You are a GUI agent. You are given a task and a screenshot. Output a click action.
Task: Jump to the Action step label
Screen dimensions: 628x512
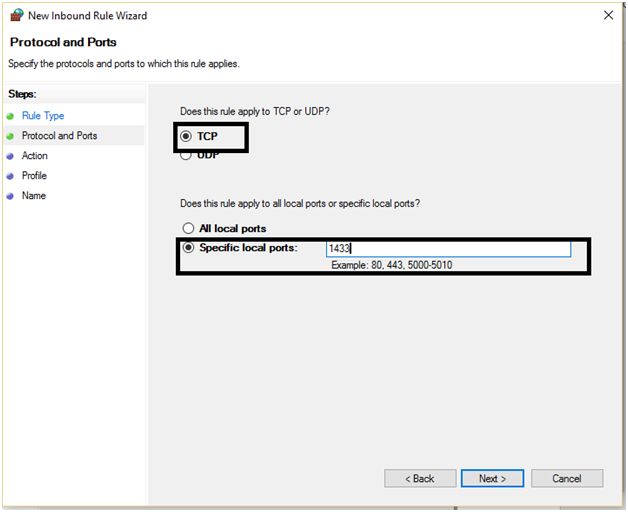click(x=35, y=156)
